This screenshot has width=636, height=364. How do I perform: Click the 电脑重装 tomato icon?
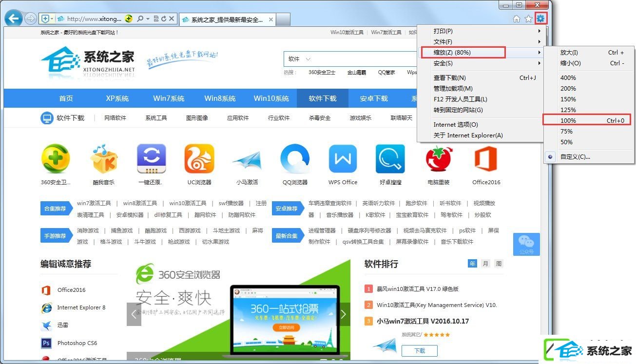(439, 159)
